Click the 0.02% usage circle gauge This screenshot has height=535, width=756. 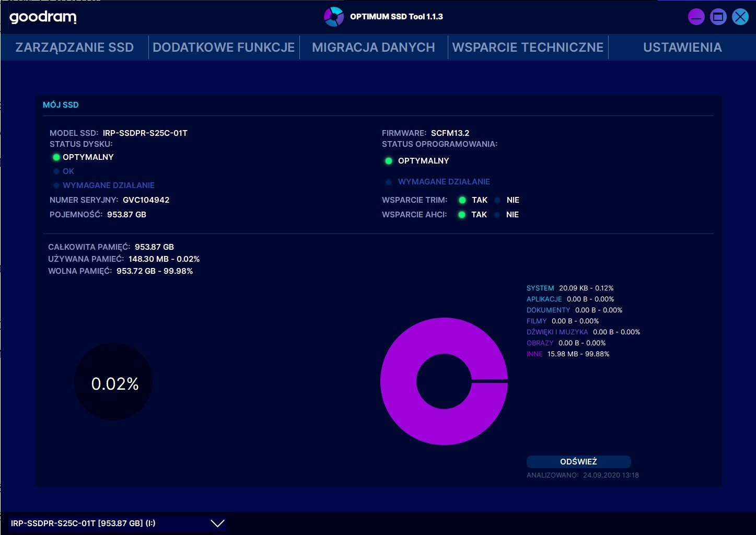114,382
